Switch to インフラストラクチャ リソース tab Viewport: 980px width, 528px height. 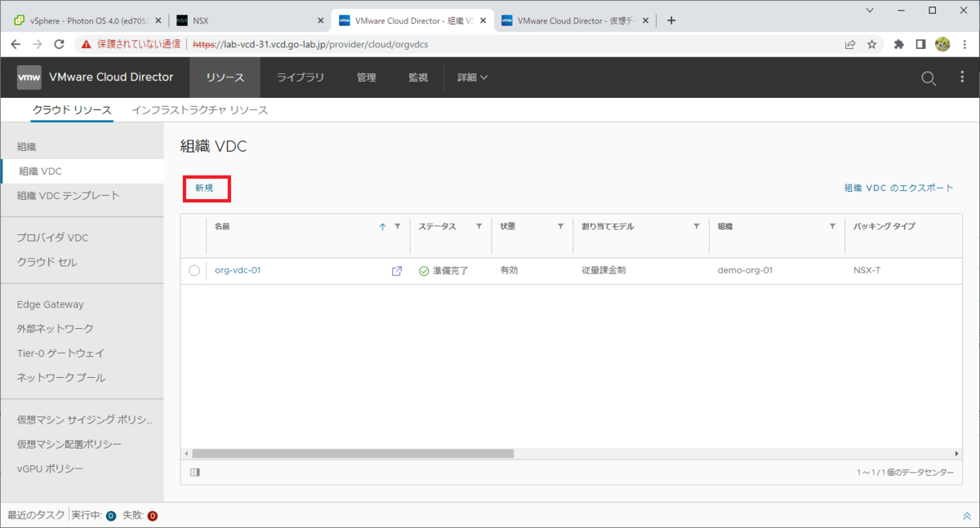click(200, 109)
